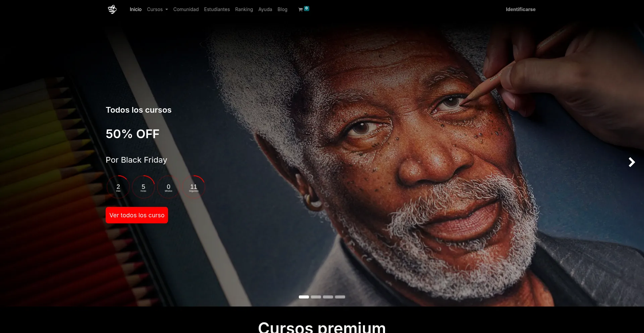Open the shopping cart icon
644x333 pixels.
[x=301, y=10]
